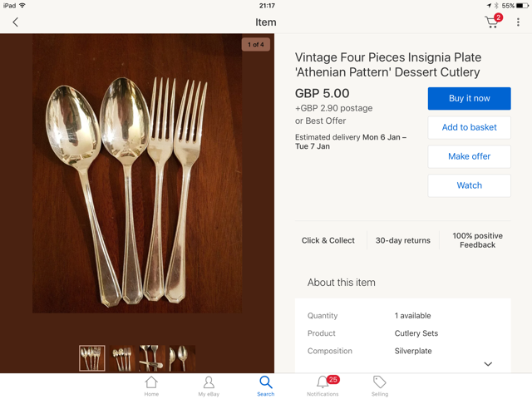Show the third photo thumbnail
The height and width of the screenshot is (399, 532).
coord(152,358)
